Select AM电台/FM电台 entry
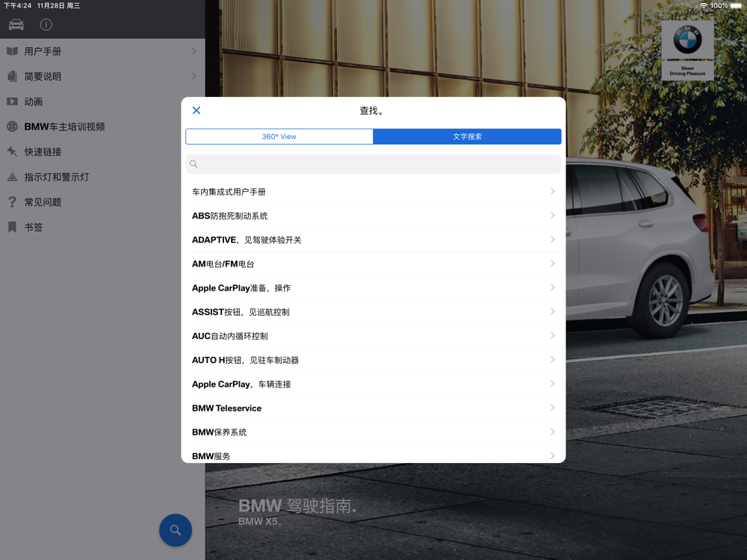747x560 pixels. 373,264
